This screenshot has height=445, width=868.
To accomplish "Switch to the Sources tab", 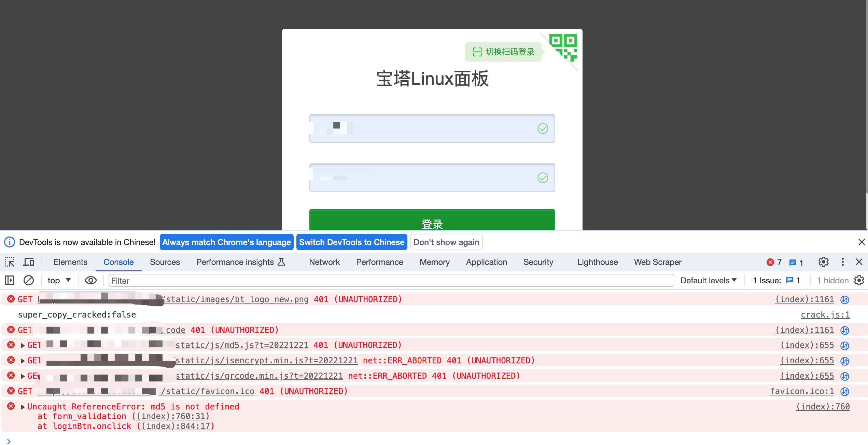I will point(165,262).
